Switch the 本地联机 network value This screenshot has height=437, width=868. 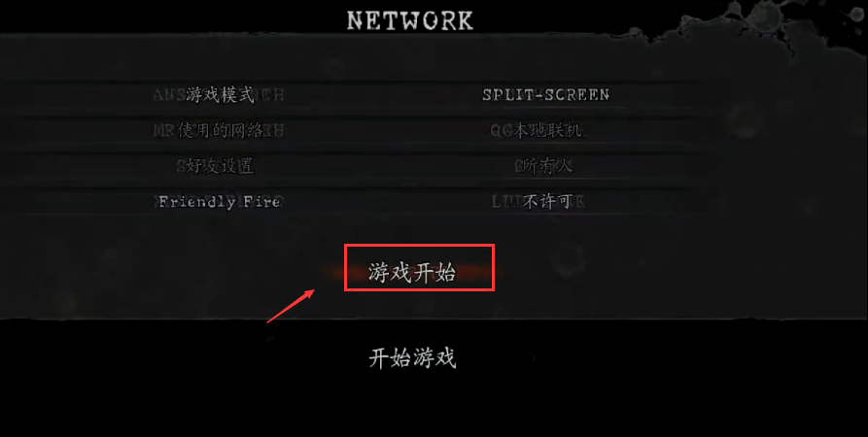pyautogui.click(x=548, y=130)
